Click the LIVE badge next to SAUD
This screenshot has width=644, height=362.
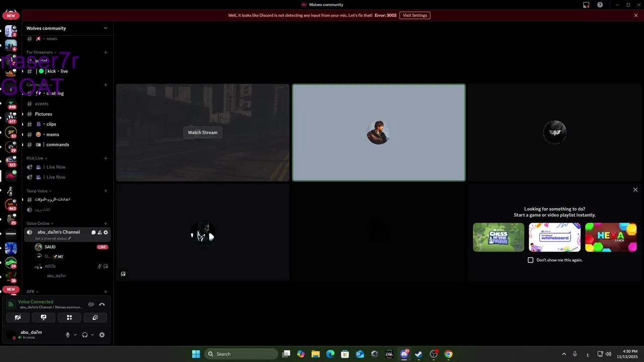coord(102,247)
